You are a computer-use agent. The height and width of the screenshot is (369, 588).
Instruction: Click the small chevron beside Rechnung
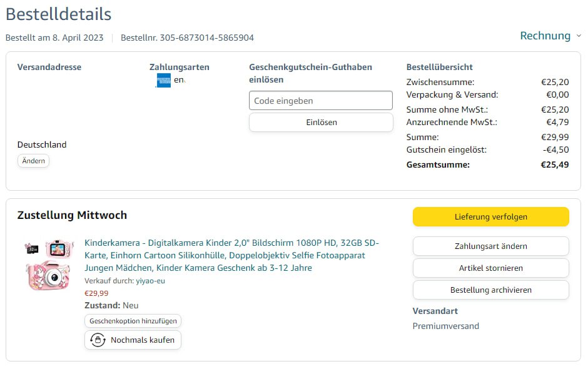click(579, 36)
